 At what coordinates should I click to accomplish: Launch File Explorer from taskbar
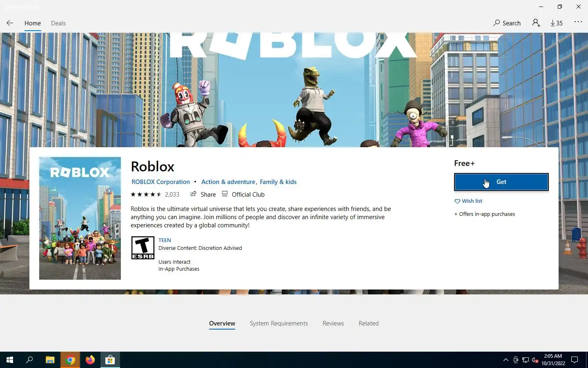point(50,360)
